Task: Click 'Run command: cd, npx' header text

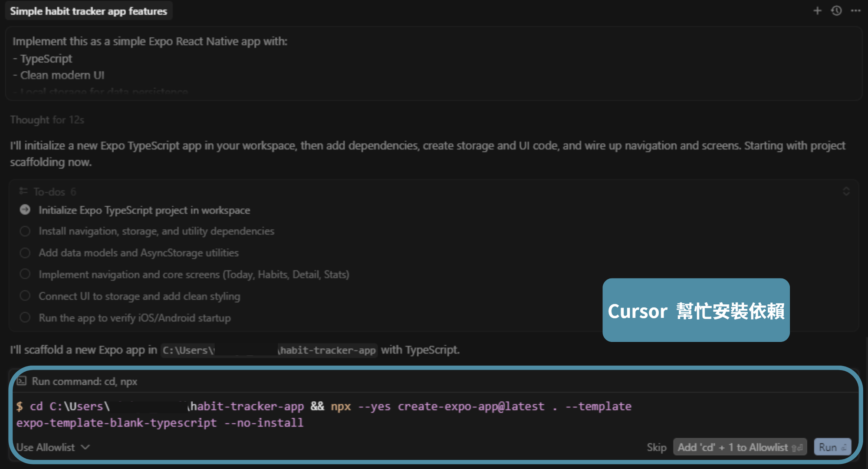Action: pyautogui.click(x=85, y=381)
